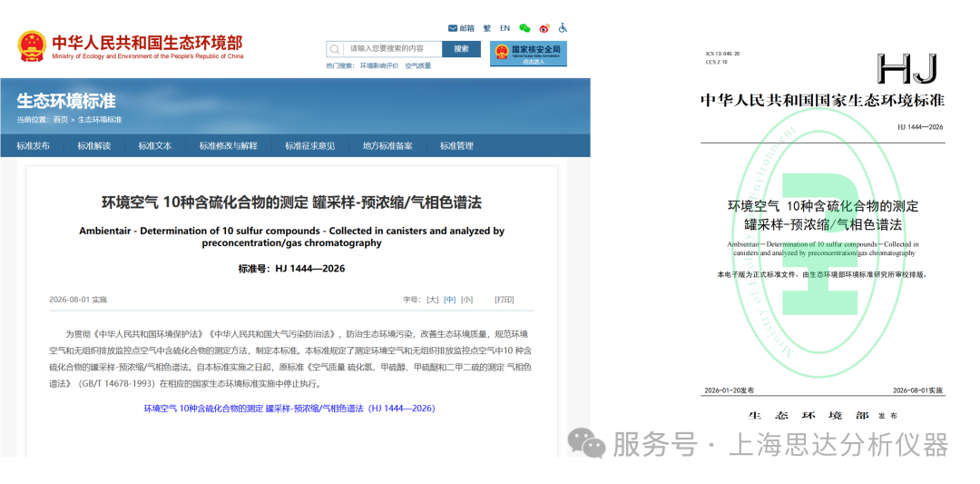The width and height of the screenshot is (980, 484).
Task: Click the 中华人民共和国国家生态环境标准 cover heading
Action: click(x=822, y=100)
